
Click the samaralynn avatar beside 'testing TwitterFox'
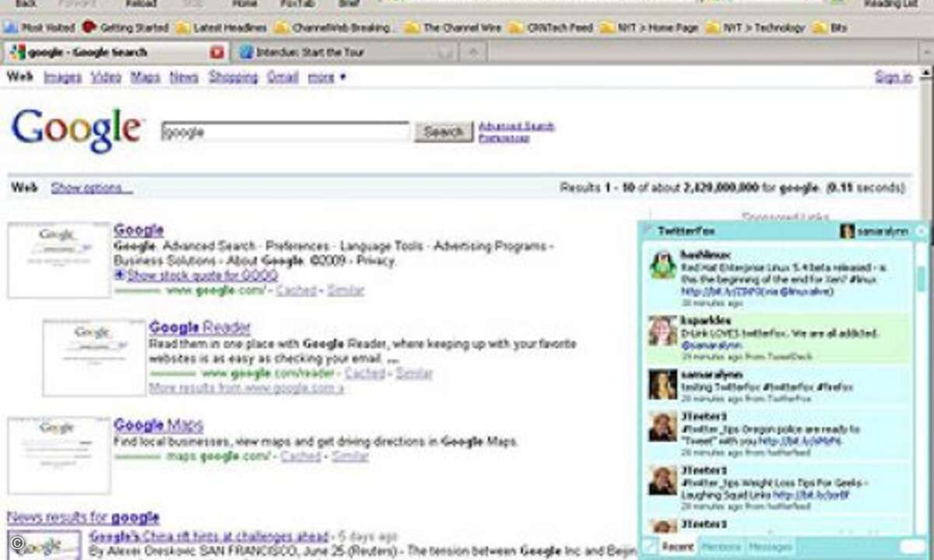tap(663, 384)
